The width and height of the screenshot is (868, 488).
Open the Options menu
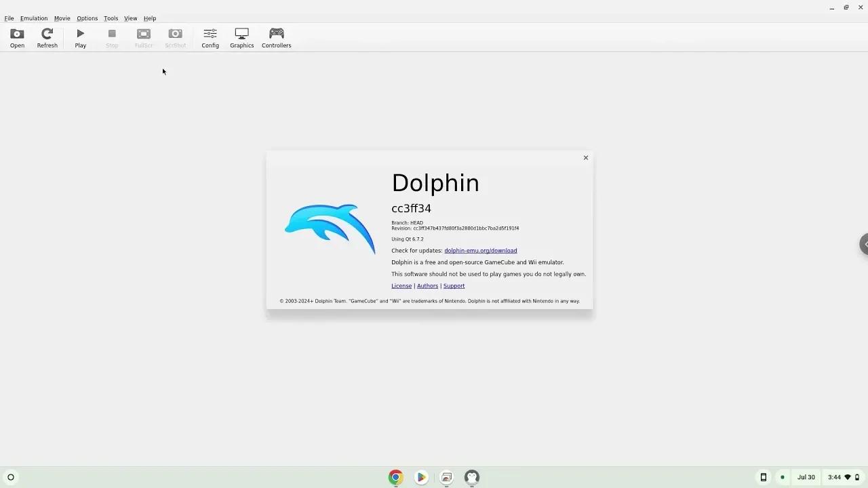[87, 18]
